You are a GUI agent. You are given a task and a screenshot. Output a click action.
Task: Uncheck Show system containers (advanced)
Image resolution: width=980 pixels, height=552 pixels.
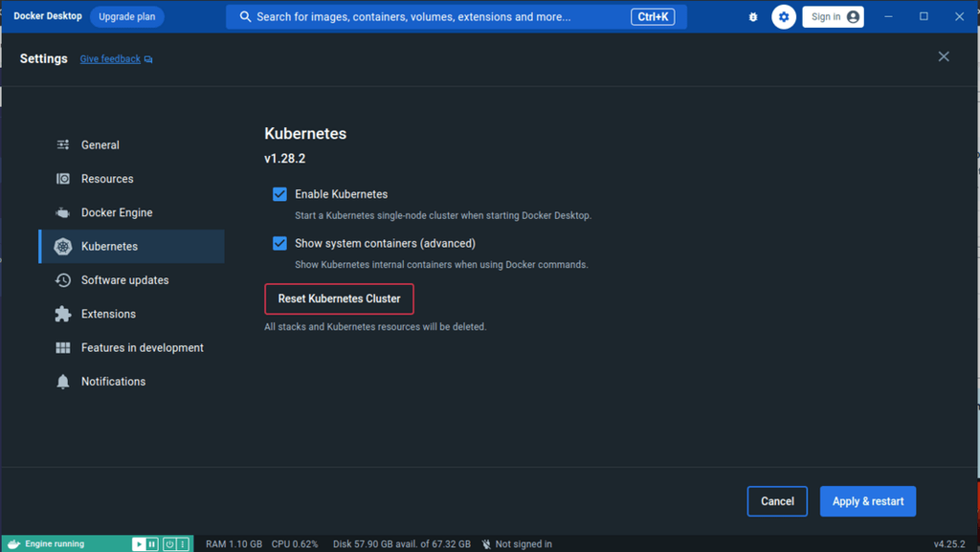pos(280,244)
